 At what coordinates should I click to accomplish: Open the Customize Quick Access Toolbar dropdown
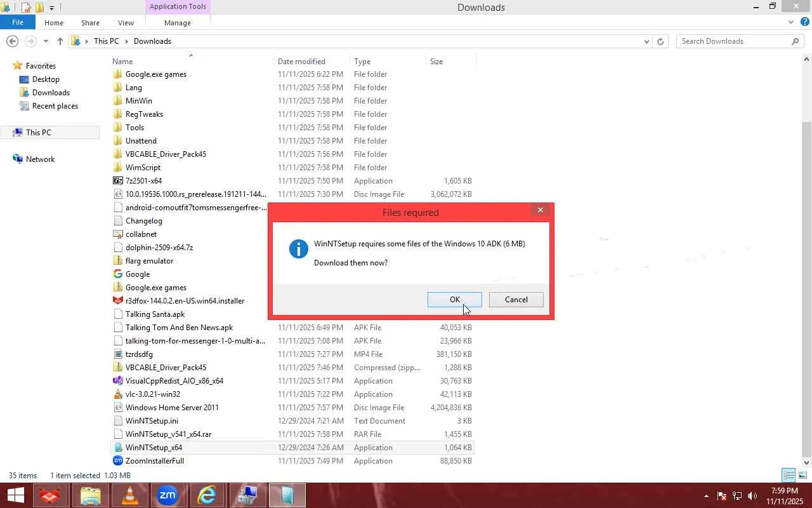pos(51,8)
